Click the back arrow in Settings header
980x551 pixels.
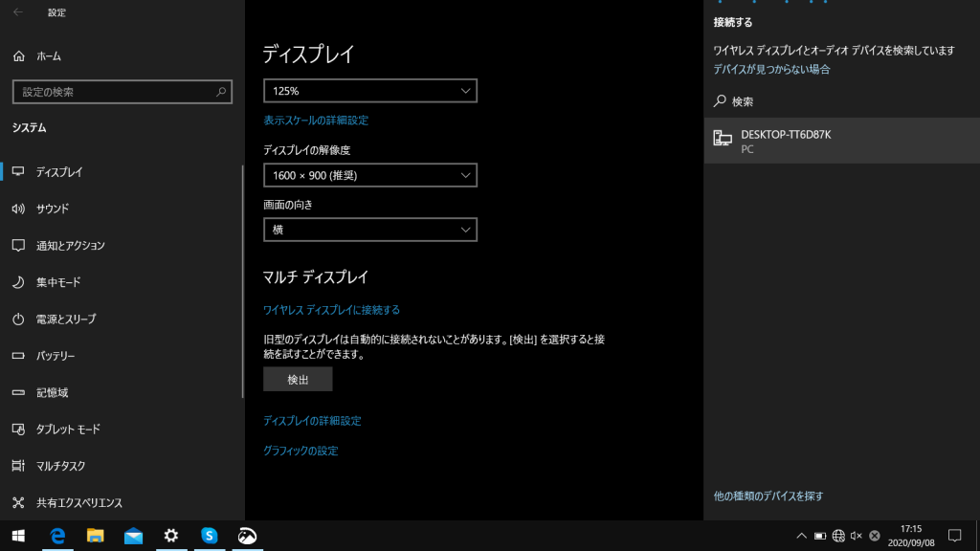coord(18,12)
